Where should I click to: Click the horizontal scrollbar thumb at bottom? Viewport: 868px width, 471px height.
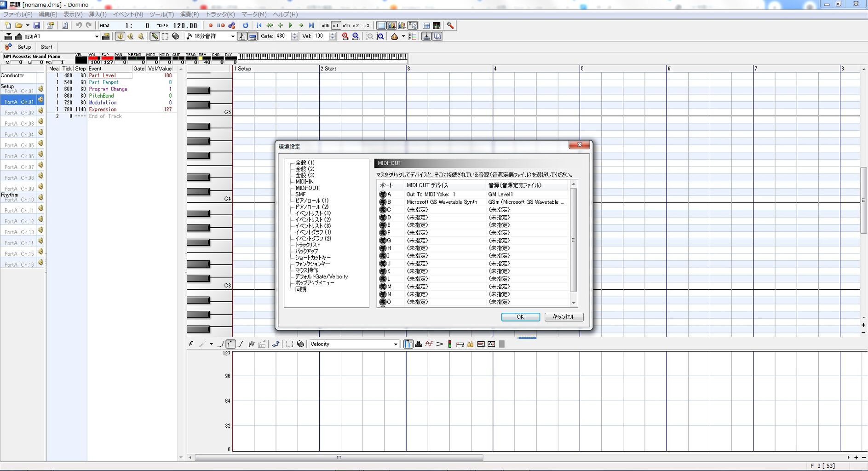(x=339, y=458)
